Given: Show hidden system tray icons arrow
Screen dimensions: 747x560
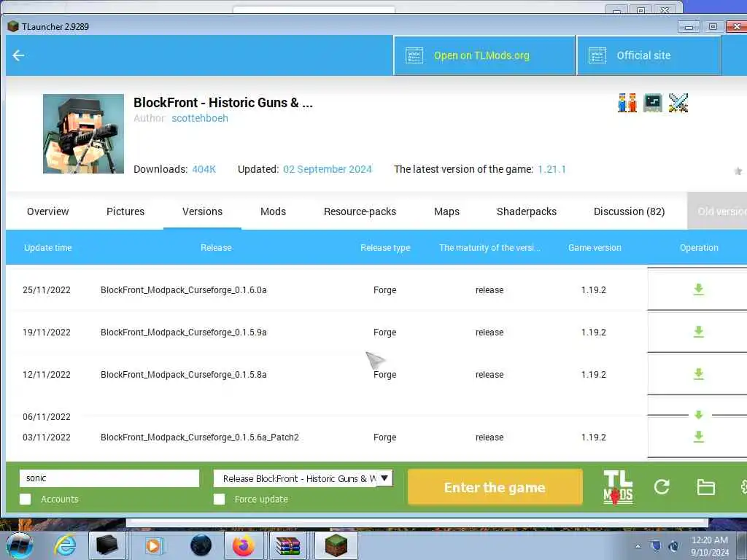Looking at the screenshot, I should pos(638,546).
